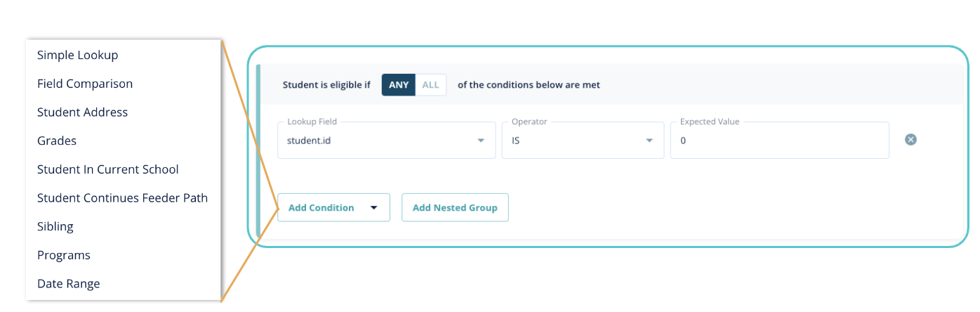Expand the Add Condition dropdown
The image size is (980, 312).
coord(333,208)
